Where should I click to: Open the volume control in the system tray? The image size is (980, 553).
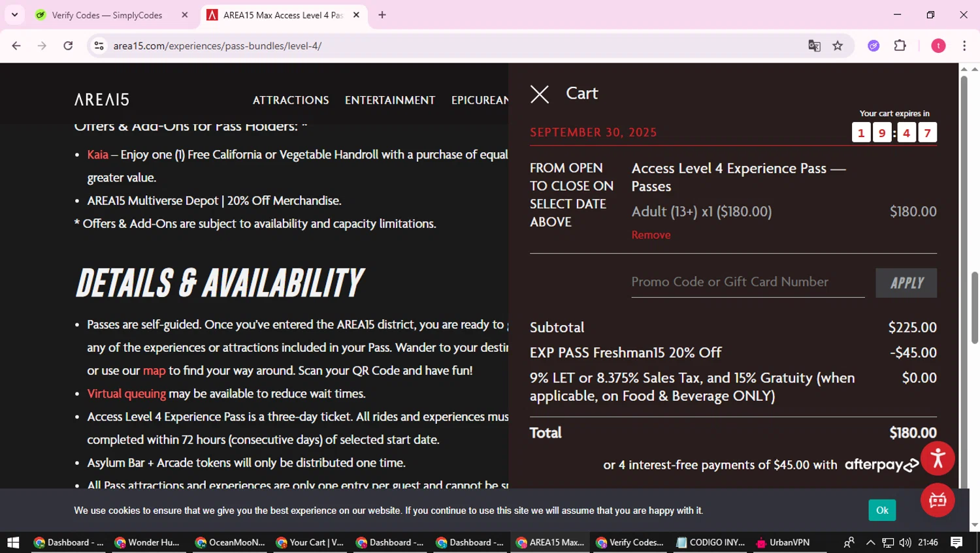pos(905,543)
